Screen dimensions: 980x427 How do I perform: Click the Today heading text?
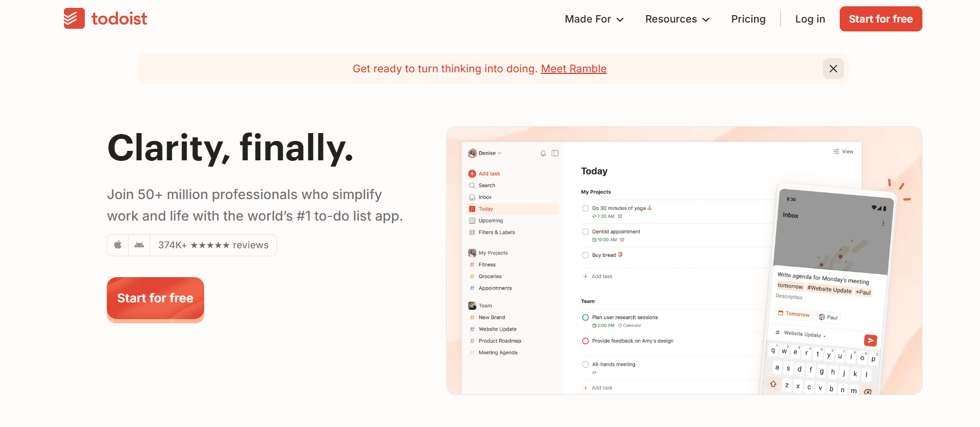click(594, 171)
